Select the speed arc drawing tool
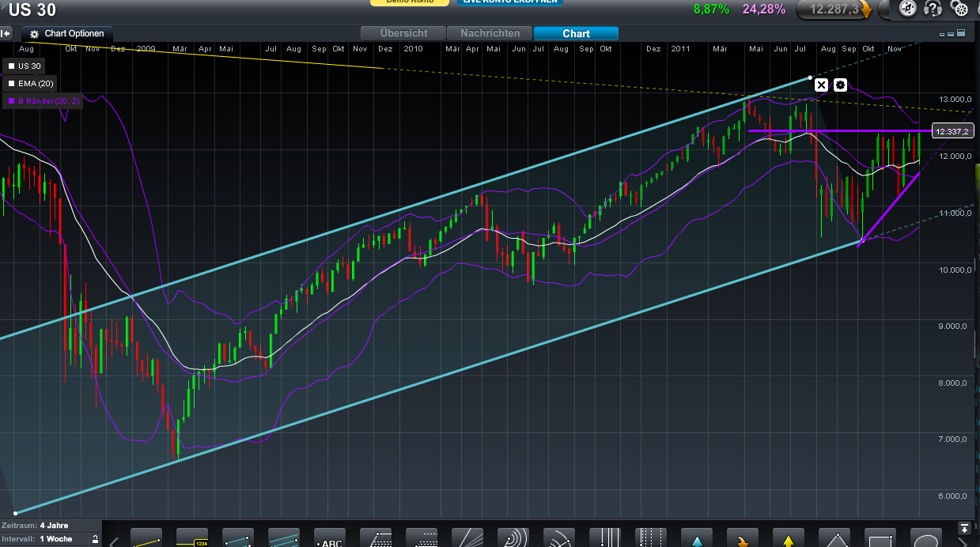Viewport: 980px width, 547px height. pos(559,538)
